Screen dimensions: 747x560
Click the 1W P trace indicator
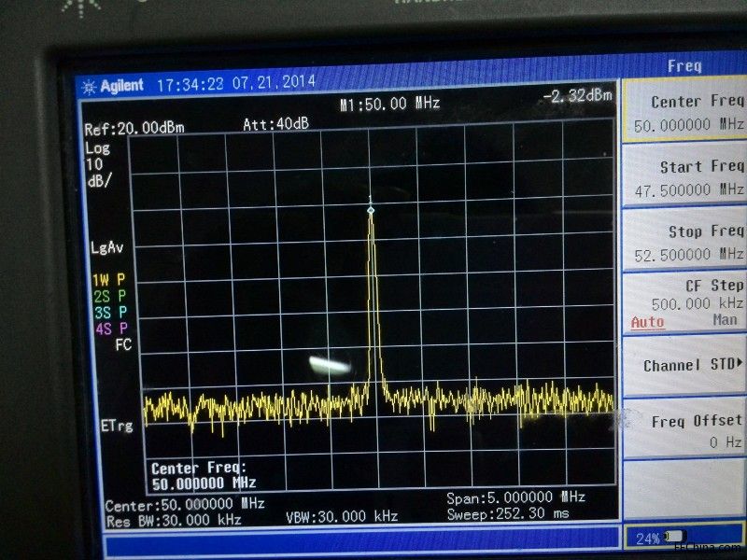108,280
